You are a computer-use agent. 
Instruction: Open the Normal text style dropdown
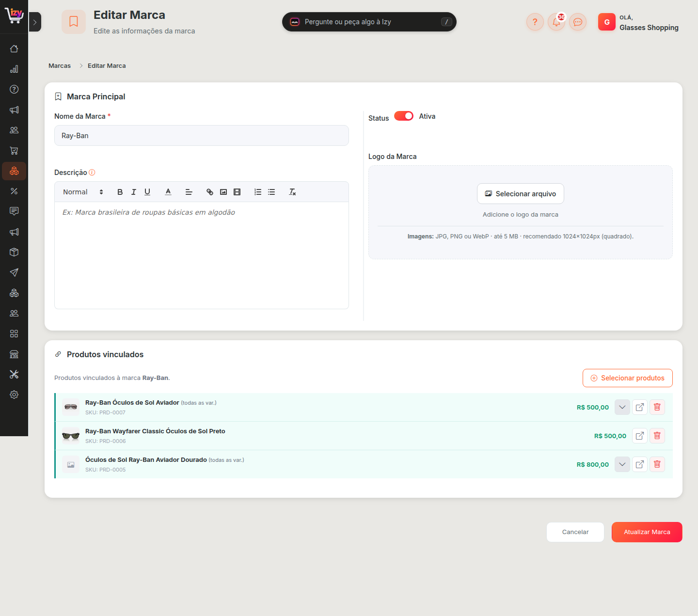click(83, 192)
